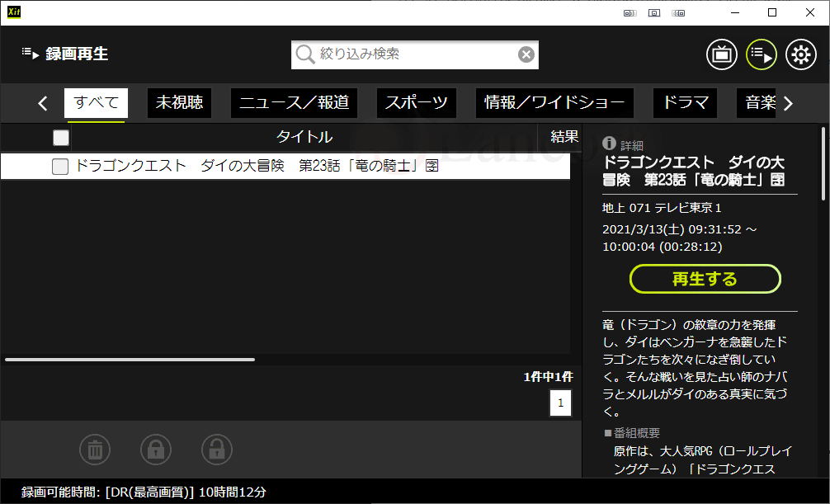Screen dimensions: 830x504
Task: Click the 録画再生 menu icon
Action: (x=31, y=54)
